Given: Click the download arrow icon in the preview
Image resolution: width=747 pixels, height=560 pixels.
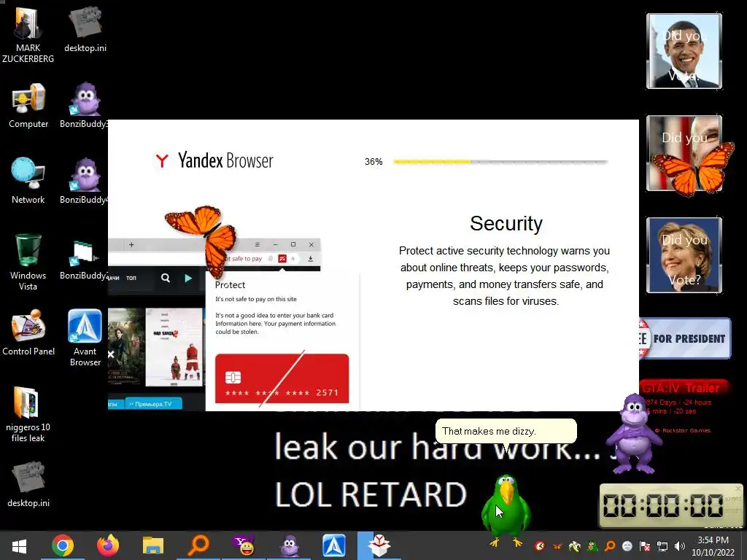Looking at the screenshot, I should click(310, 259).
